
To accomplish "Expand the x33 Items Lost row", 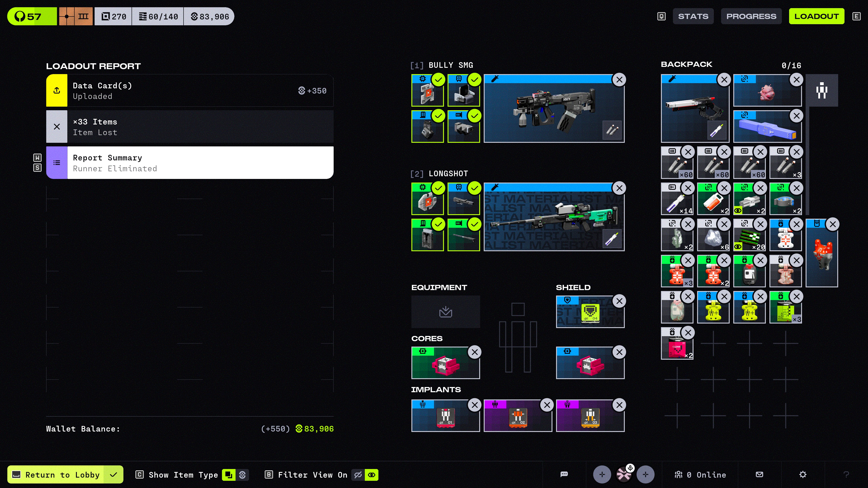I will coord(190,127).
